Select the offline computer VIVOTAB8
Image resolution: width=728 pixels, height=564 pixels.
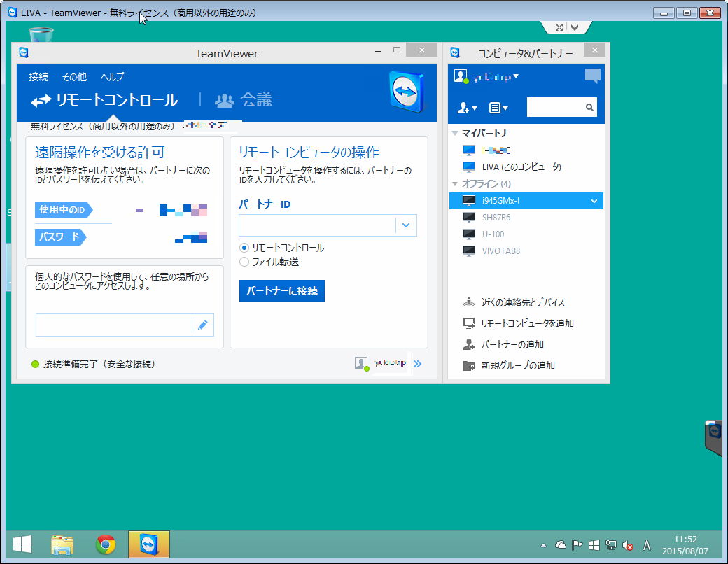pos(501,251)
